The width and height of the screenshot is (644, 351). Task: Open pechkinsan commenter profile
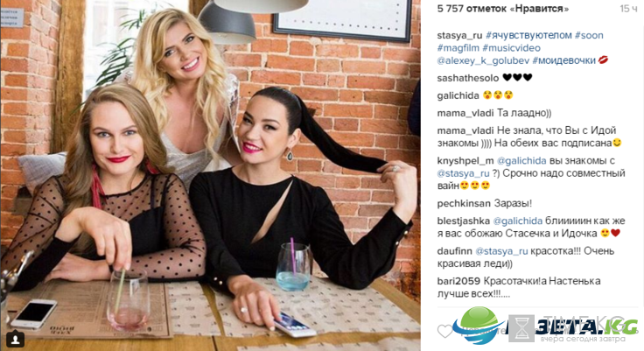(464, 203)
